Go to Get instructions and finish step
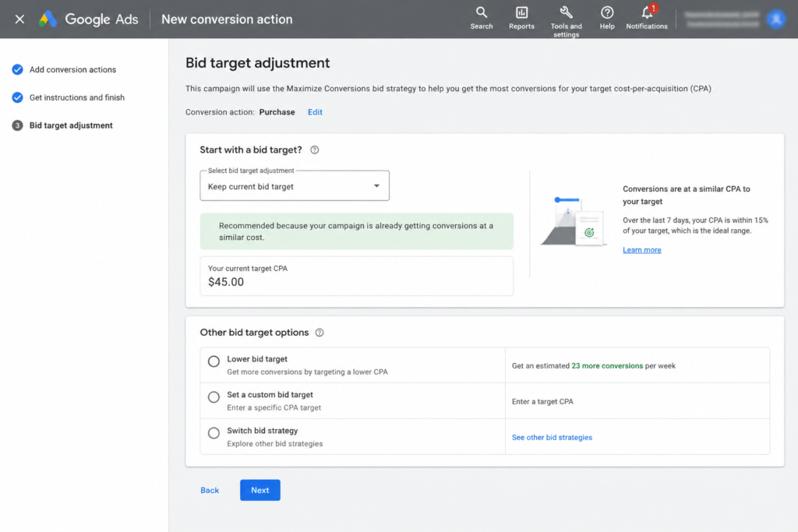798x532 pixels. coord(77,97)
